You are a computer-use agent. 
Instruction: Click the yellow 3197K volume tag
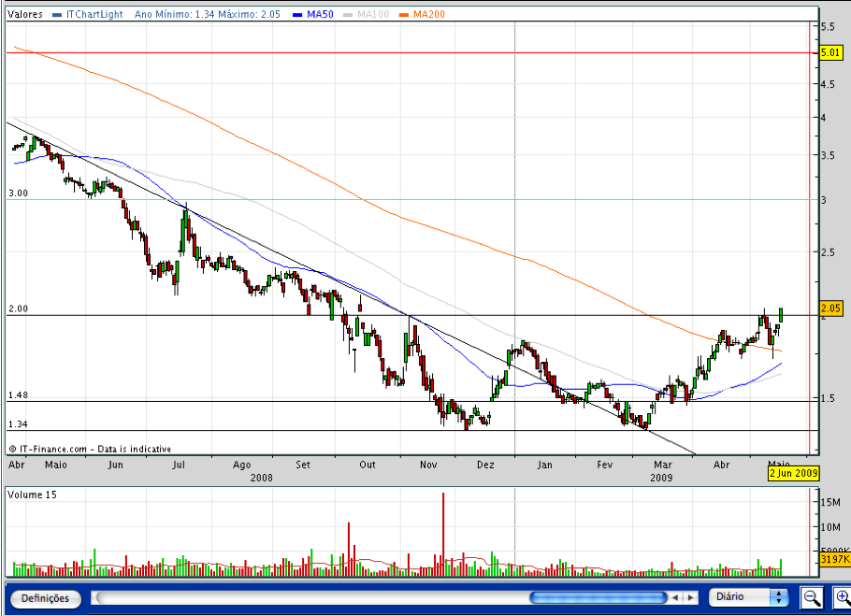835,559
